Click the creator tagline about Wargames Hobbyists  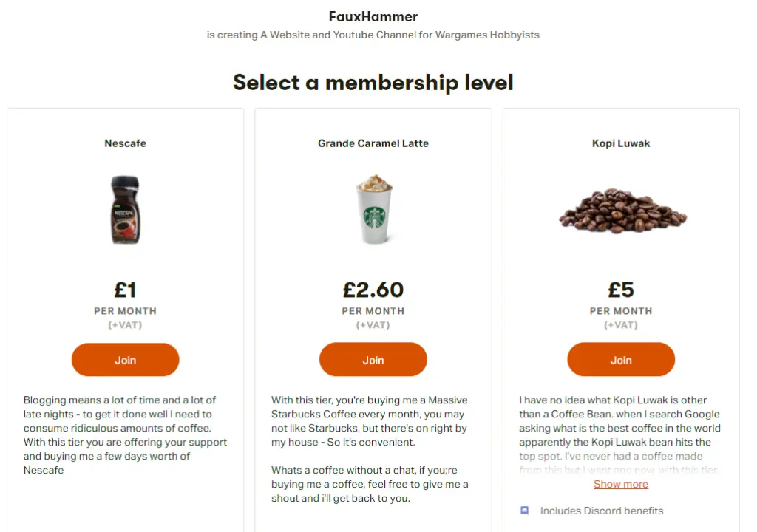[x=373, y=35]
